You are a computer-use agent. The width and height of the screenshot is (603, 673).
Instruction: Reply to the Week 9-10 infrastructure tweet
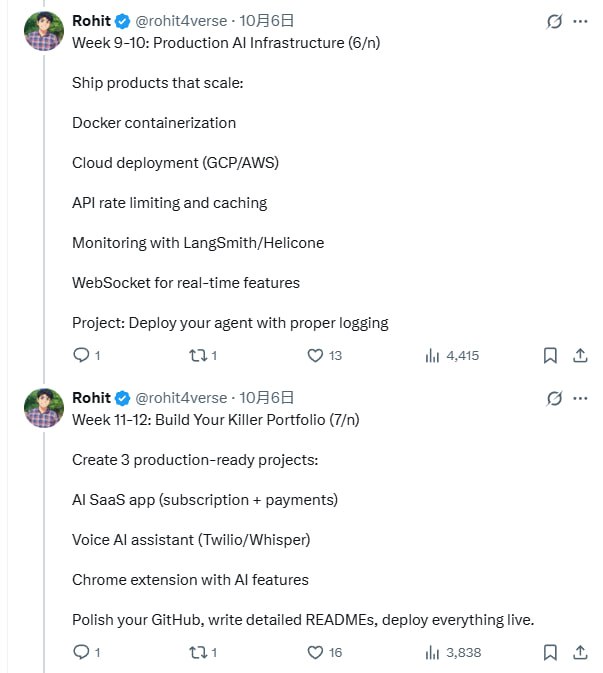(x=82, y=355)
